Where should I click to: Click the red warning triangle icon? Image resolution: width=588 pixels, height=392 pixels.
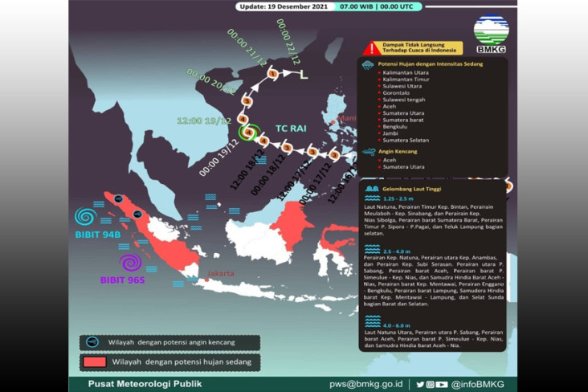372,48
